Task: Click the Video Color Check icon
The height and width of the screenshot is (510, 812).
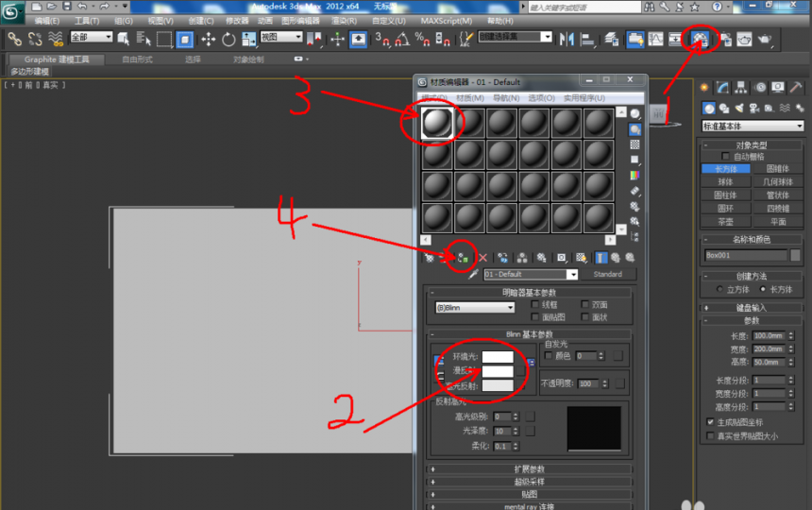Action: coord(634,175)
